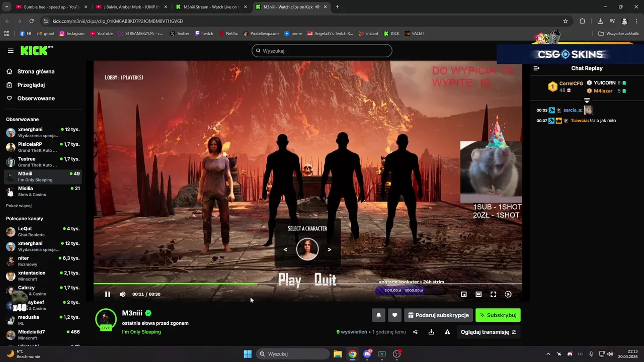This screenshot has height=362, width=644.
Task: Collapse the Chat Replay panel icon
Action: 536,68
